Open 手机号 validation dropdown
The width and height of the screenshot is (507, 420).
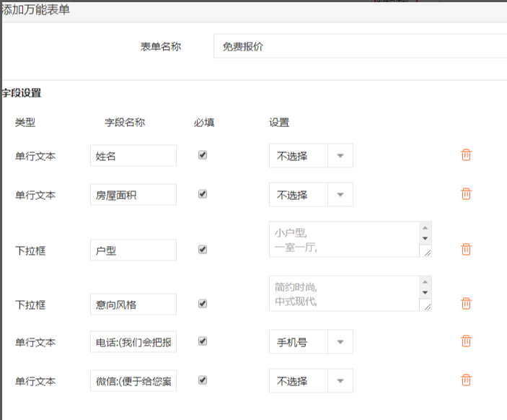(x=311, y=341)
